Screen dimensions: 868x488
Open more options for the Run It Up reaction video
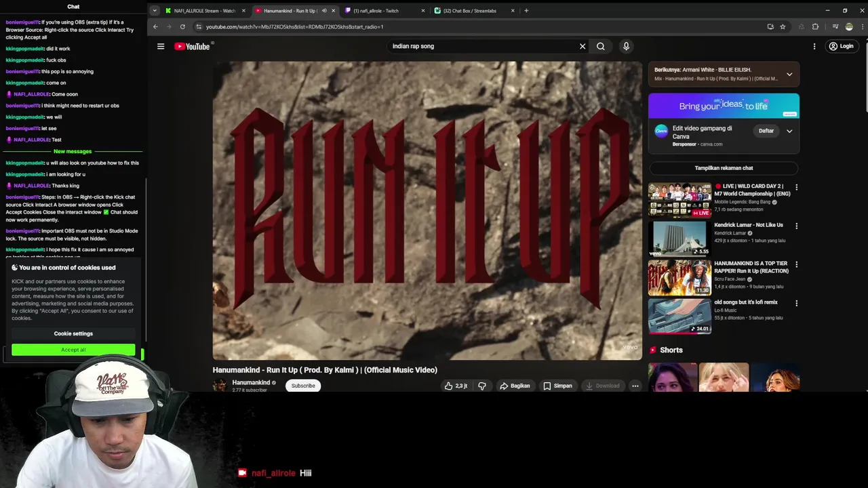pyautogui.click(x=796, y=264)
